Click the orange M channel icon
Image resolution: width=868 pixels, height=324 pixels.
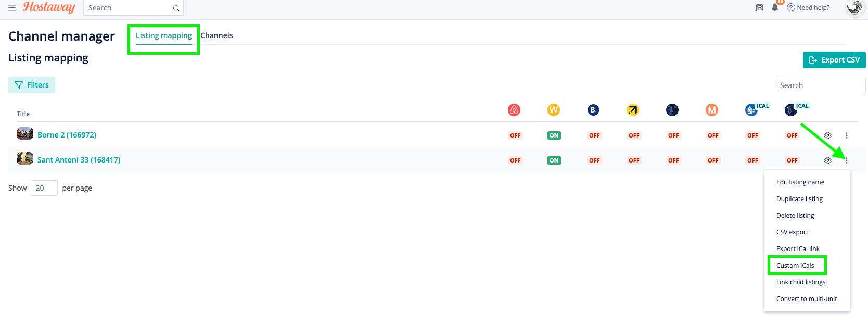click(x=712, y=110)
